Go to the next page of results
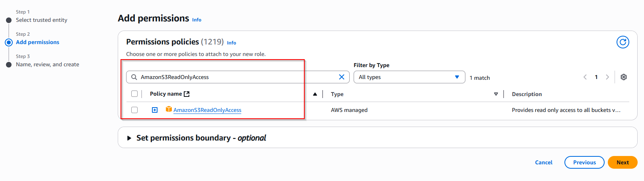 pyautogui.click(x=607, y=77)
